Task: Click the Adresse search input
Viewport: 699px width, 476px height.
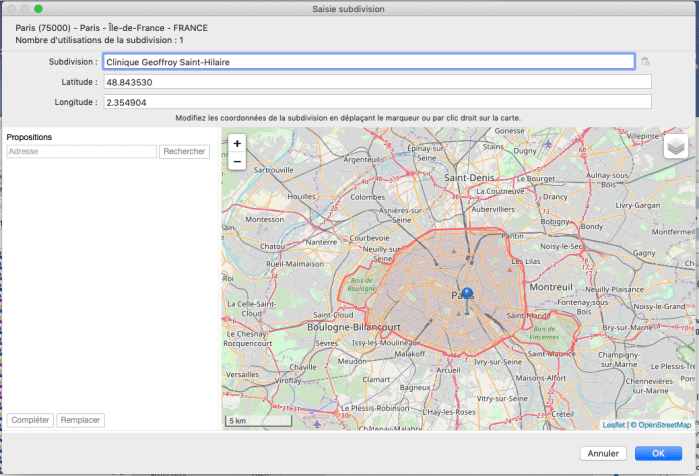Action: coord(81,152)
